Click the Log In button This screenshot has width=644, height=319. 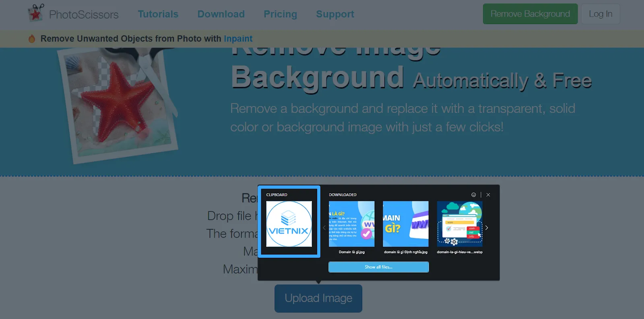pos(600,14)
